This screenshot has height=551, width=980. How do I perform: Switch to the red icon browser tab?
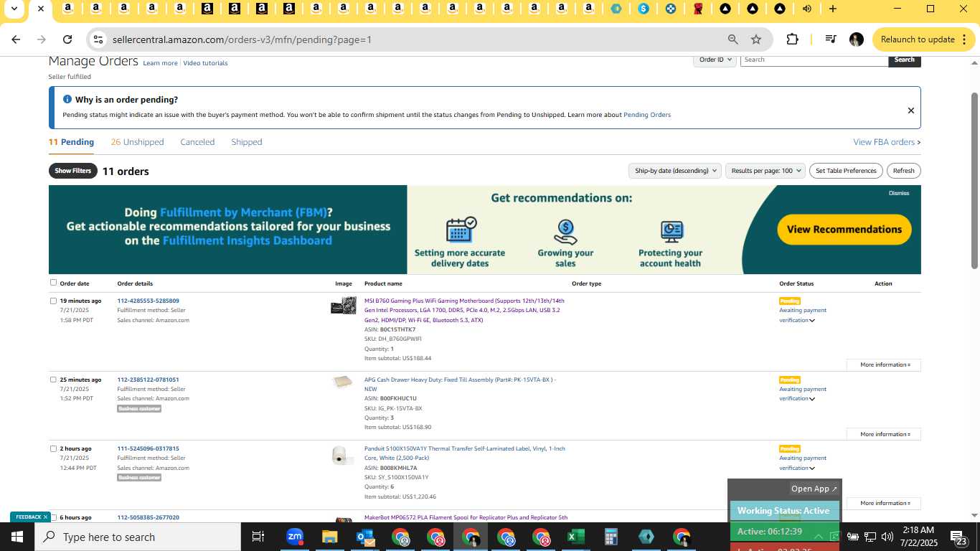698,9
